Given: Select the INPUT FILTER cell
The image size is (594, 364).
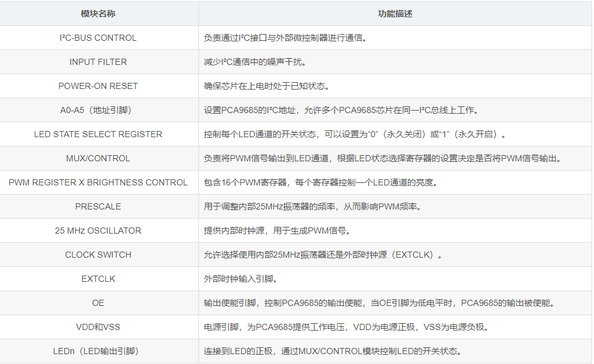Looking at the screenshot, I should point(98,62).
